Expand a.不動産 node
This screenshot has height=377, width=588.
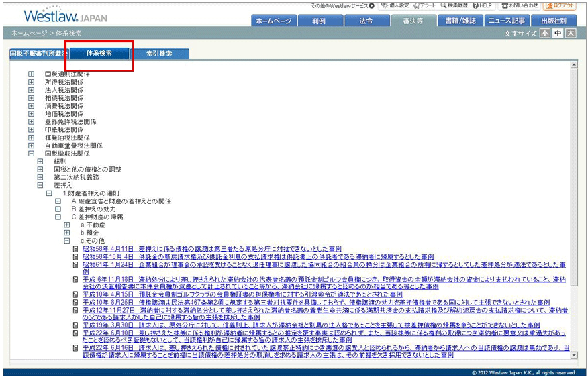pos(66,225)
